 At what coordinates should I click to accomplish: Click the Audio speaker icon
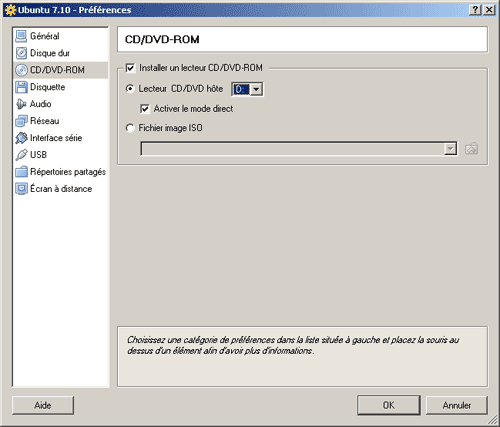pos(21,104)
